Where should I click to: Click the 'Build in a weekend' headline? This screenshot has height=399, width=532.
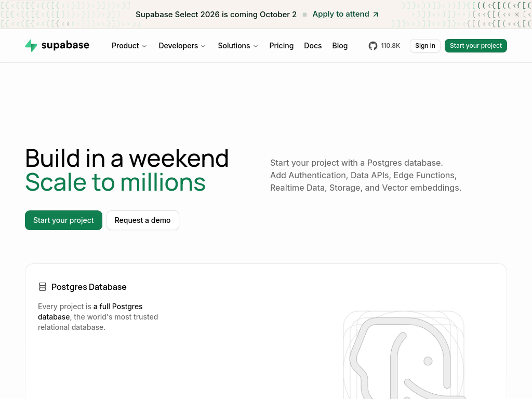[x=127, y=158]
